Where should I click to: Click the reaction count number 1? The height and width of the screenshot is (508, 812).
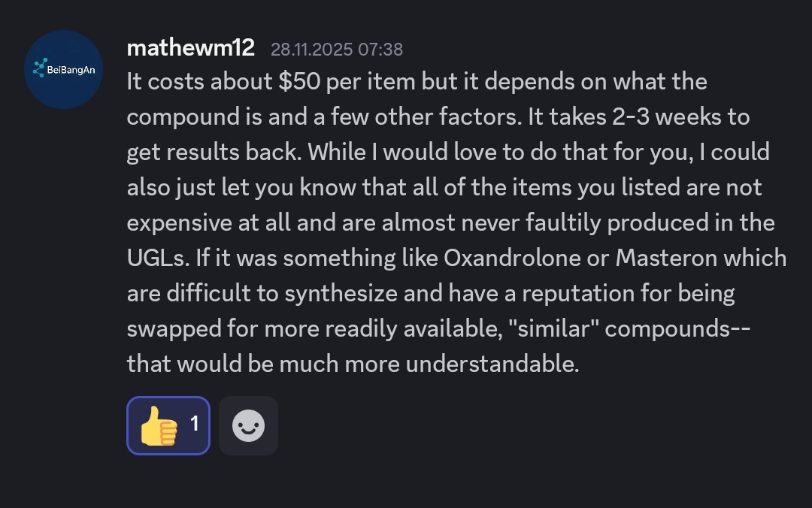(194, 424)
